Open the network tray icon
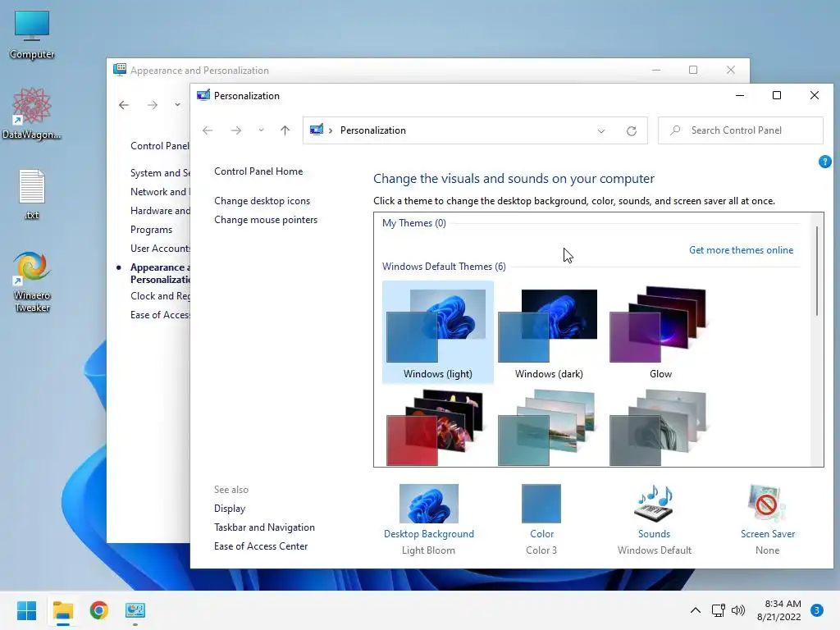The image size is (840, 630). [718, 610]
